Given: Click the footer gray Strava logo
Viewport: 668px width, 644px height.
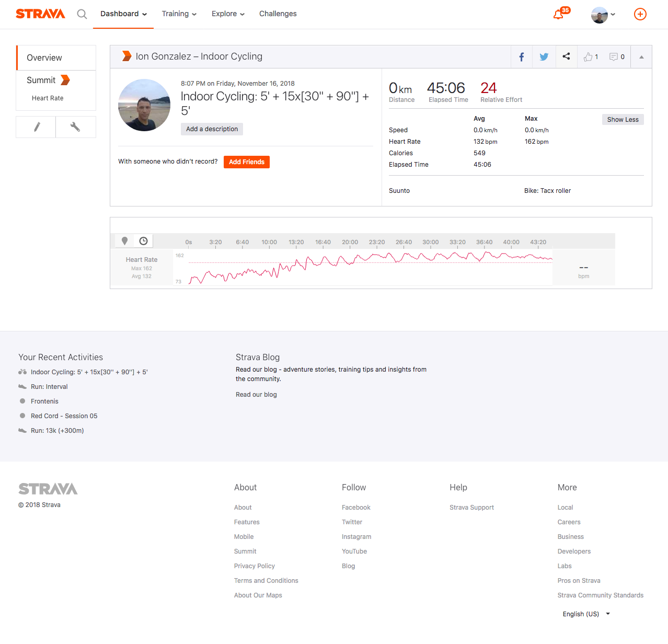Looking at the screenshot, I should click(48, 489).
